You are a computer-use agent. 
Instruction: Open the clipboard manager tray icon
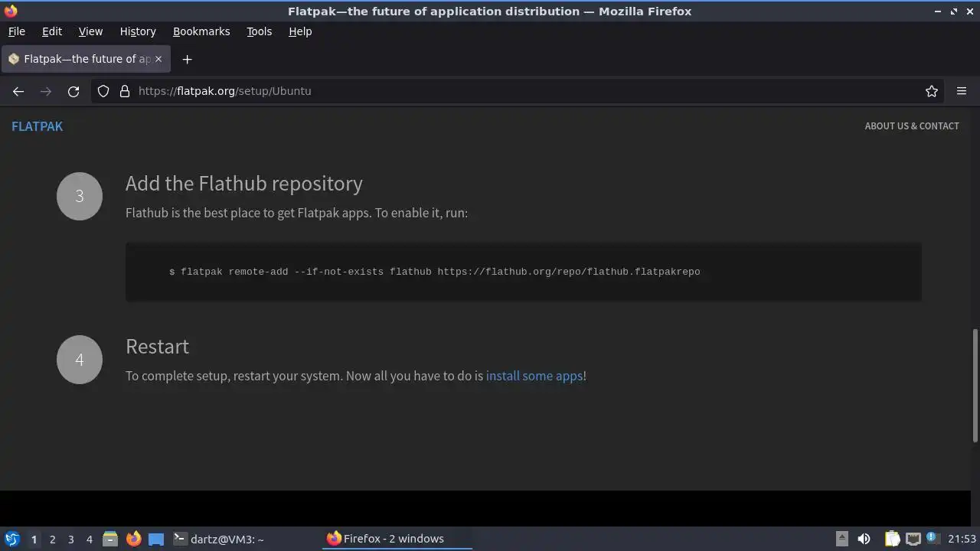pos(892,539)
